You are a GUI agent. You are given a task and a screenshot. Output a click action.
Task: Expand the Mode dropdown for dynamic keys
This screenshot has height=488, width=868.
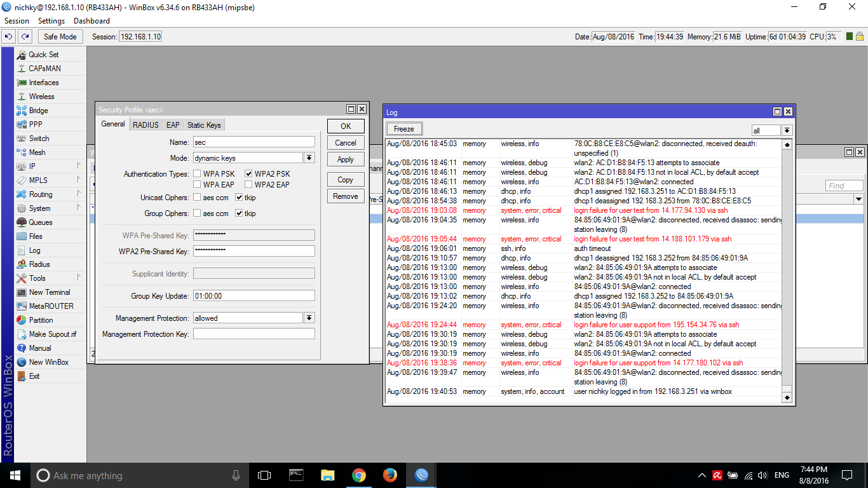pyautogui.click(x=309, y=158)
